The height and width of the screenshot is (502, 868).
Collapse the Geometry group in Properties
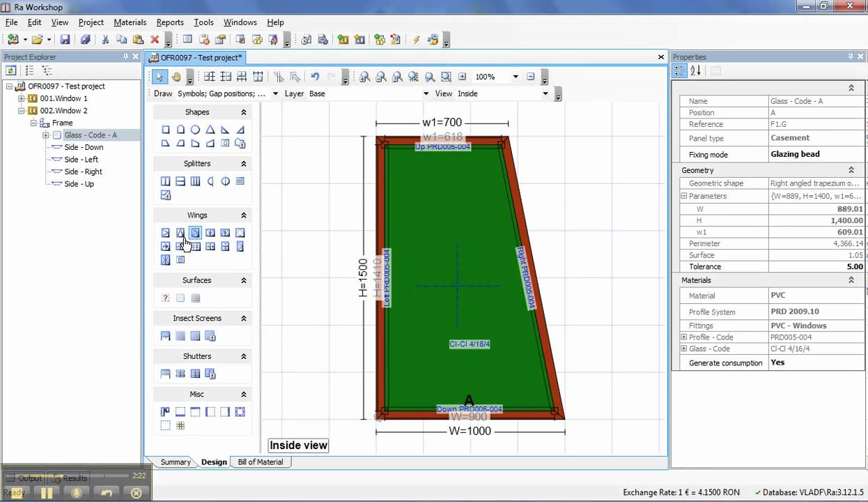[851, 170]
